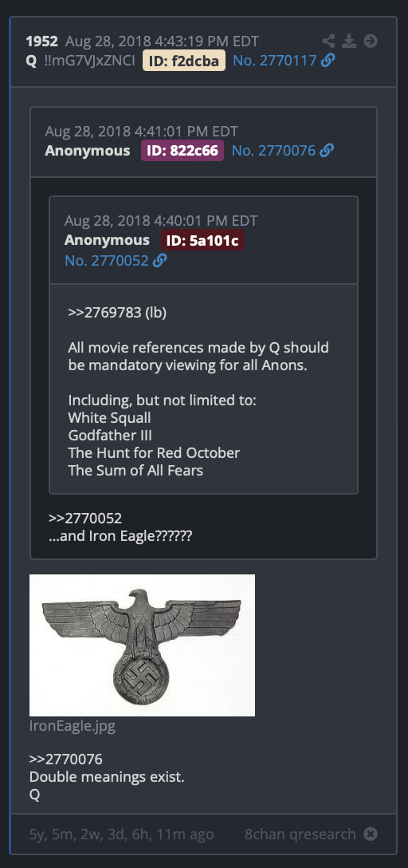Open post link No. 2770052
This screenshot has width=408, height=868.
[107, 260]
